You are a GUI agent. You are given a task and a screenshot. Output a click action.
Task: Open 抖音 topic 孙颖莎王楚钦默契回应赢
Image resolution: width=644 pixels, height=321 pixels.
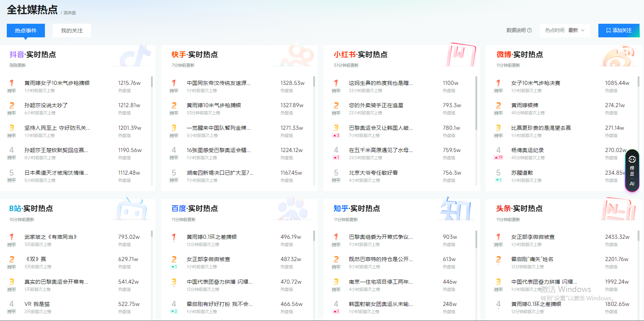(x=57, y=150)
